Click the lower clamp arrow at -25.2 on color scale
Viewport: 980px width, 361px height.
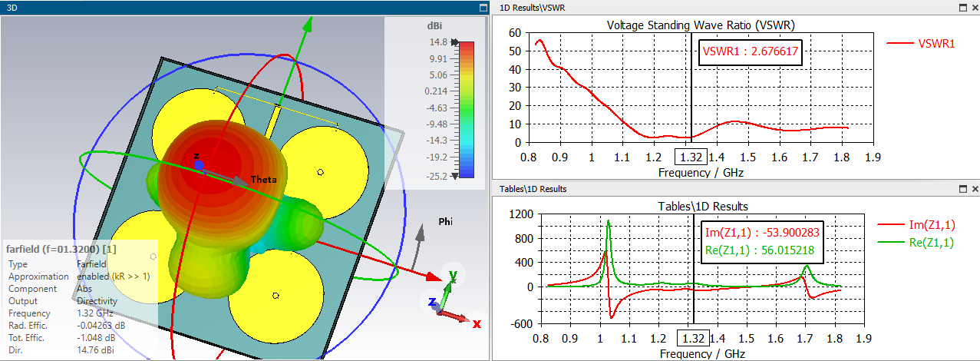point(455,175)
